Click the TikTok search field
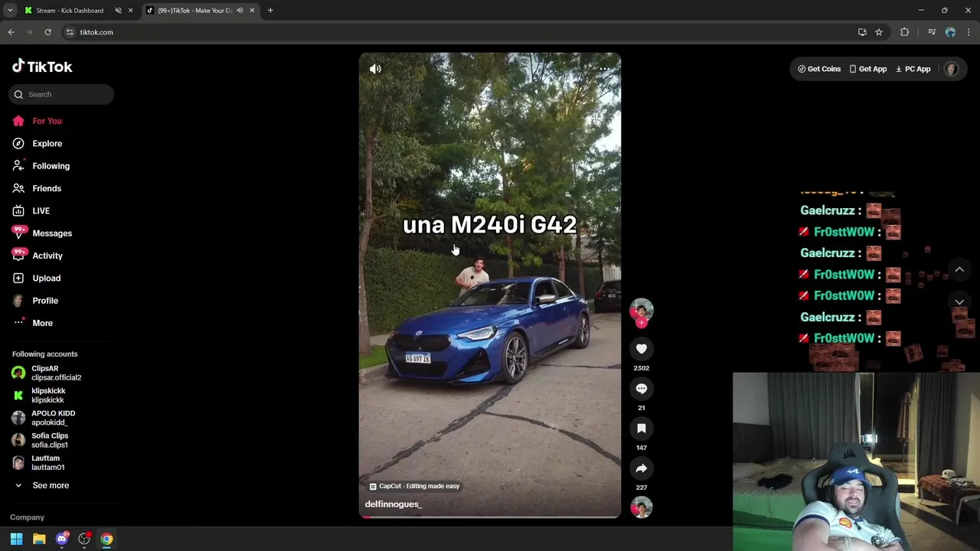 coord(61,94)
